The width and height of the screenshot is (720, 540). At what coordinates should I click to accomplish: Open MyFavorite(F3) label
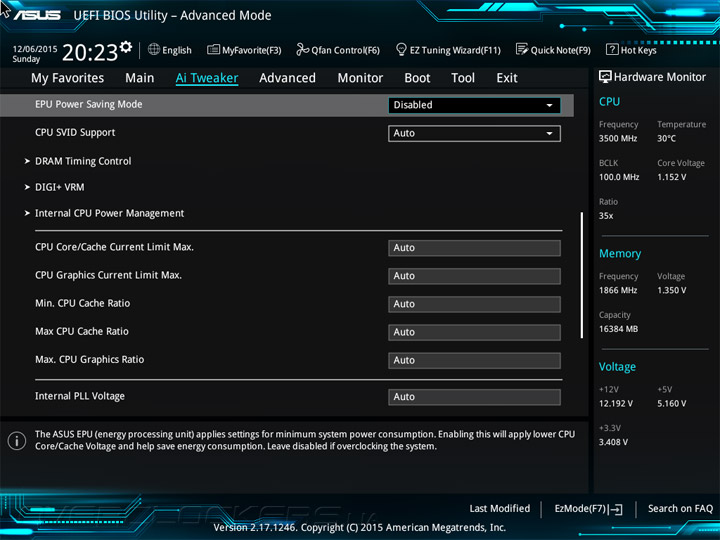coord(252,50)
